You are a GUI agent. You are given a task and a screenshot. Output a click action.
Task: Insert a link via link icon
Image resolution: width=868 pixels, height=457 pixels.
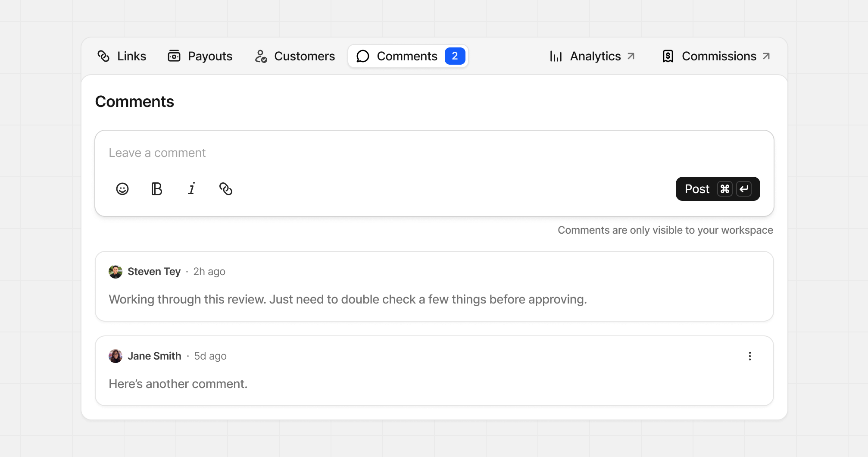pos(226,189)
